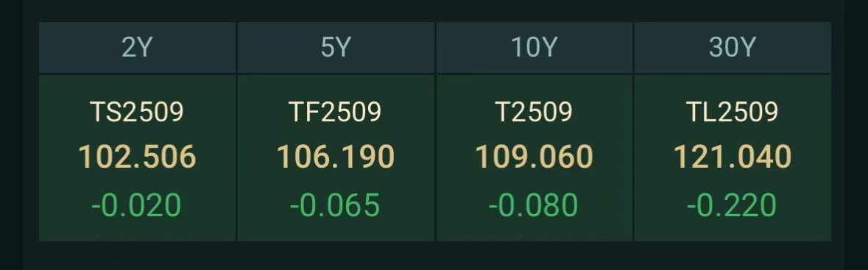Select the 2Y column header
The image size is (868, 270).
click(137, 48)
